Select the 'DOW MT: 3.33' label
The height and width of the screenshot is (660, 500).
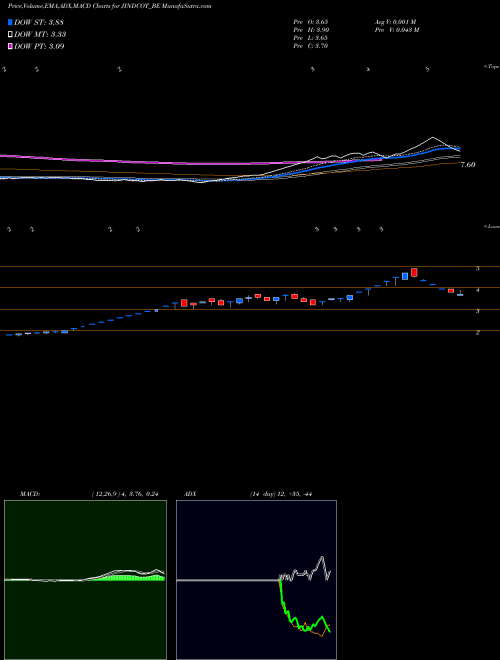(x=40, y=35)
